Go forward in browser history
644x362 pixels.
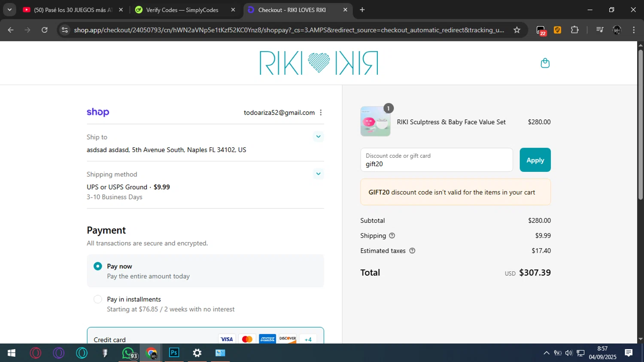27,30
